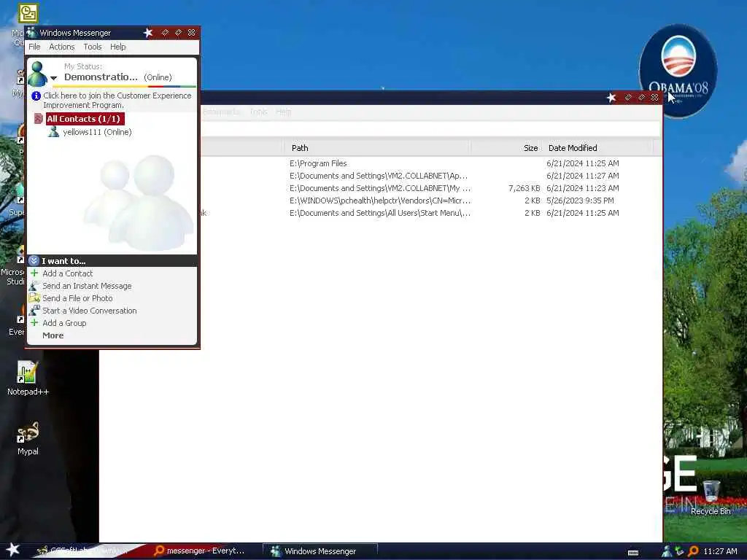Sort by the Size column header in Everything

click(507, 148)
